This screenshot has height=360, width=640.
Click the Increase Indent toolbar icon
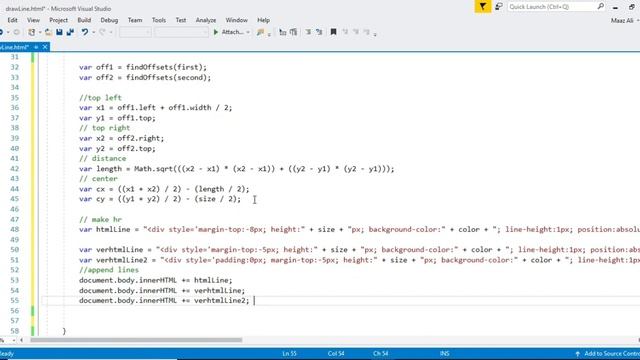coord(319,32)
